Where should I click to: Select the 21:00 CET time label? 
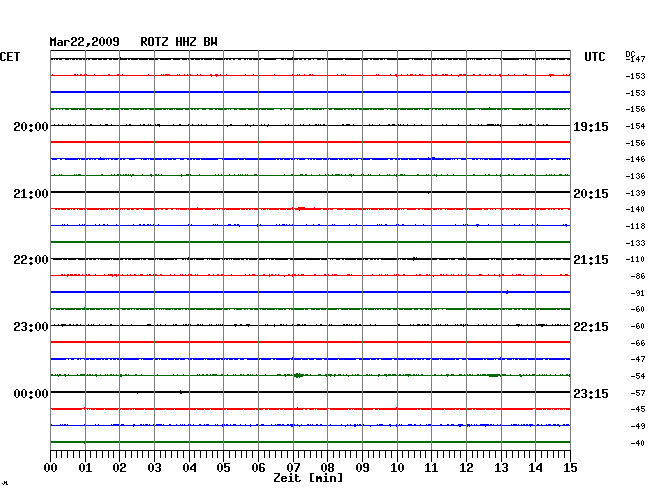pos(31,194)
